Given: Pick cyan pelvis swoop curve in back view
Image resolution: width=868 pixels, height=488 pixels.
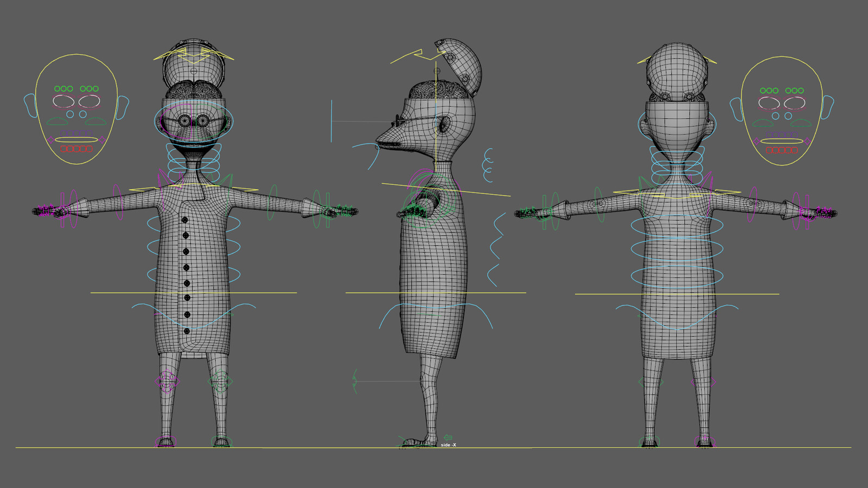Looking at the screenshot, I should [677, 318].
